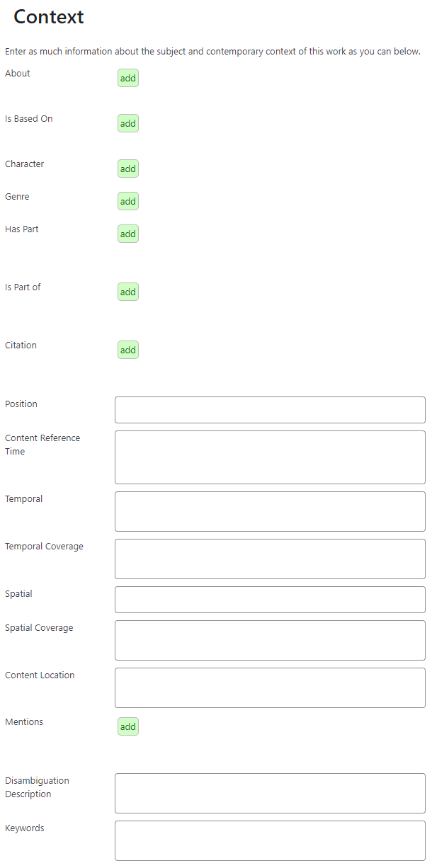432x868 pixels.
Task: Add an Is Based On entry
Action: (x=128, y=123)
